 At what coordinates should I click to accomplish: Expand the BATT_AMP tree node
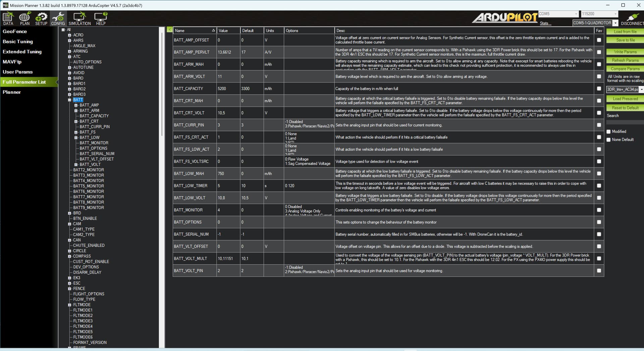(76, 105)
